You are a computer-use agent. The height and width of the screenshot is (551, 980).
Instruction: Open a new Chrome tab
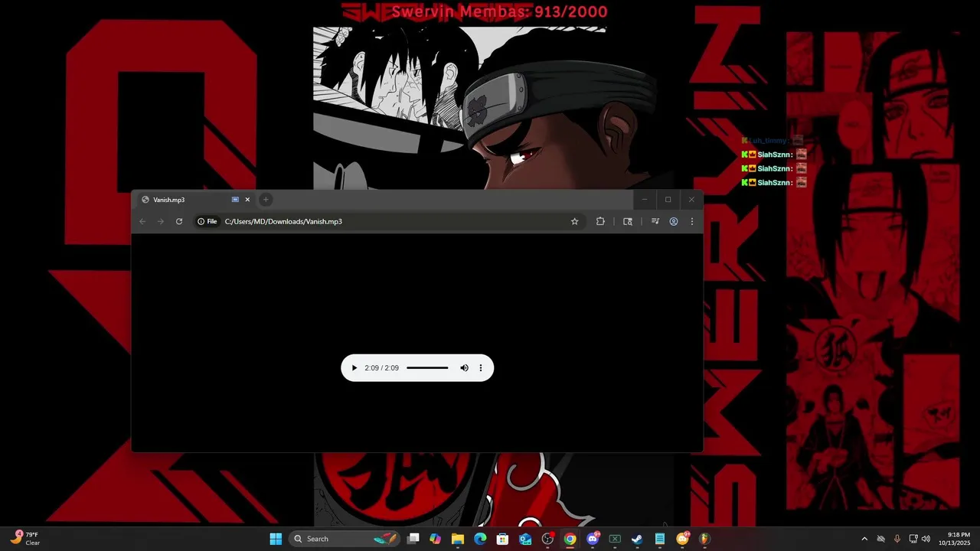point(266,200)
